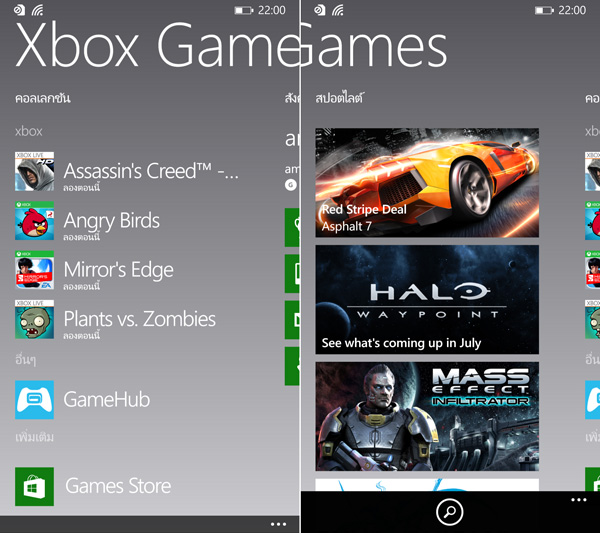Tap the Games Store text label
Image resolution: width=600 pixels, height=533 pixels.
[x=118, y=487]
